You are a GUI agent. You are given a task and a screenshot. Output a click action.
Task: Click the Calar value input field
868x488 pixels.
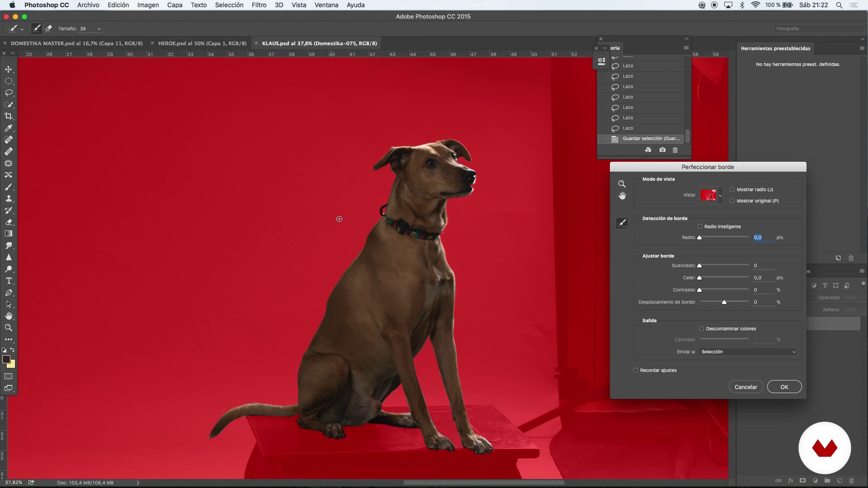[764, 278]
